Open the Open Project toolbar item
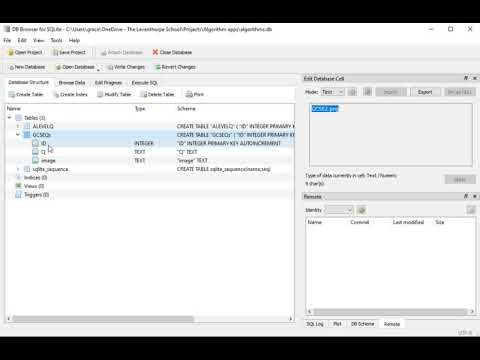Image resolution: width=480 pixels, height=360 pixels. [x=25, y=52]
